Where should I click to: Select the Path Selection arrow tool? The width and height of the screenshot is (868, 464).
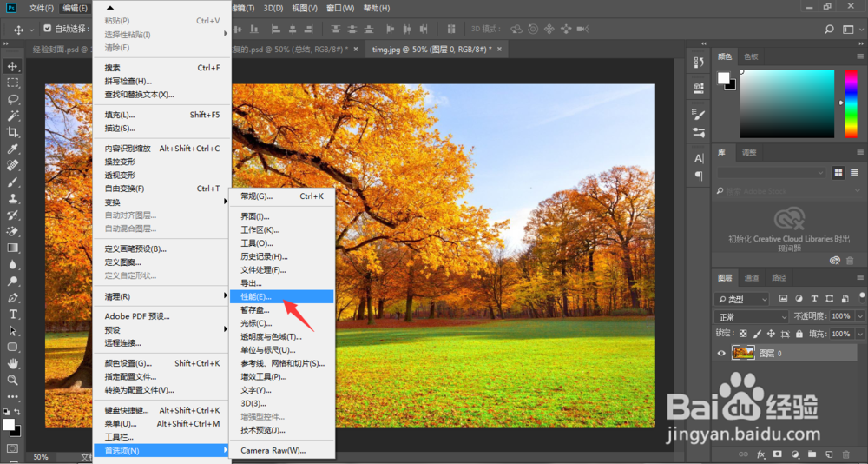tap(13, 331)
